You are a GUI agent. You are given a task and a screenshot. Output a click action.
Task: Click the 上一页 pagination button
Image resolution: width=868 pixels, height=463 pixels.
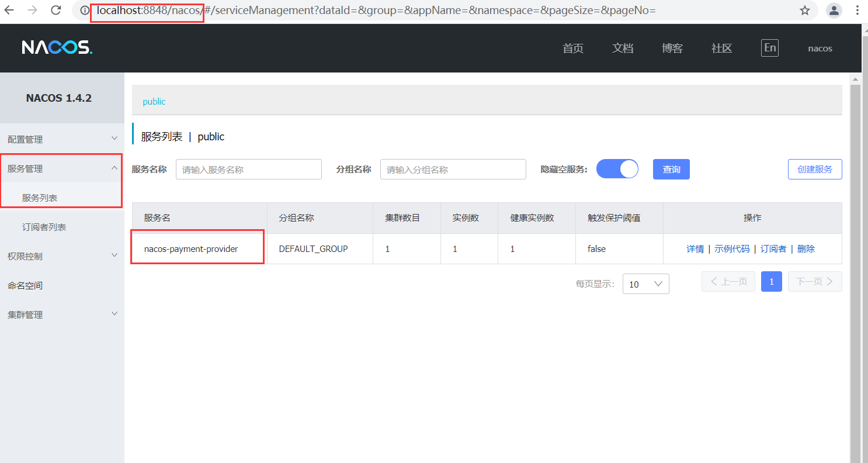pos(728,281)
